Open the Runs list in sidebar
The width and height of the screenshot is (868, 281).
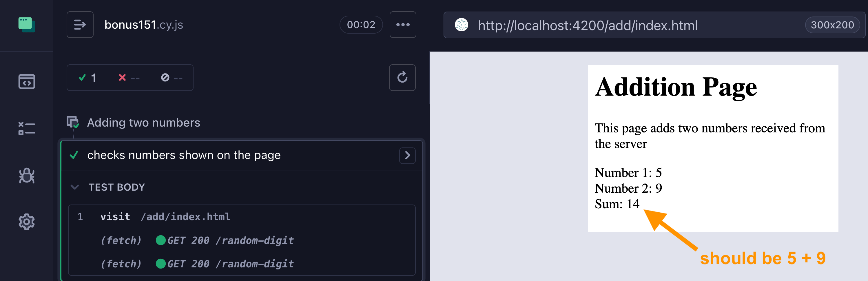point(27,128)
